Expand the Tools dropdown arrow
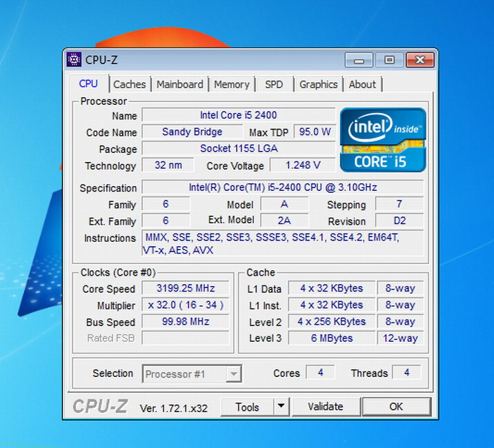The image size is (494, 448). (281, 407)
